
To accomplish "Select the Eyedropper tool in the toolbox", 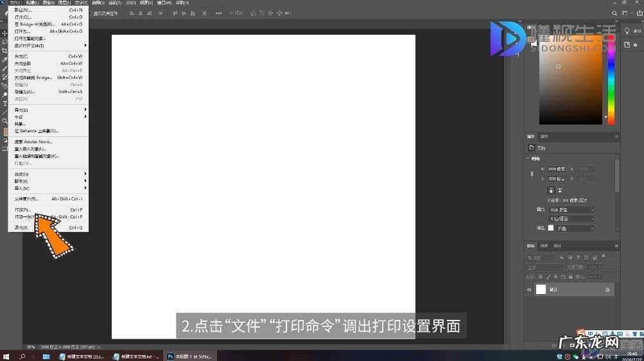I will tap(4, 60).
